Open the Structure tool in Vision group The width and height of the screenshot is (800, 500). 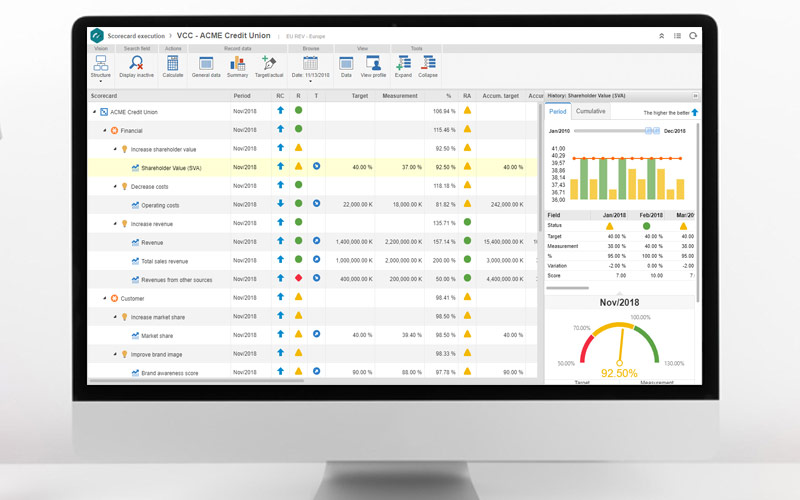click(101, 64)
